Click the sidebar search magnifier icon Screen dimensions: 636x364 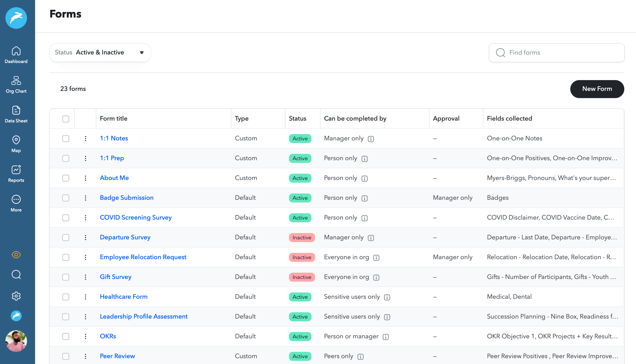16,274
